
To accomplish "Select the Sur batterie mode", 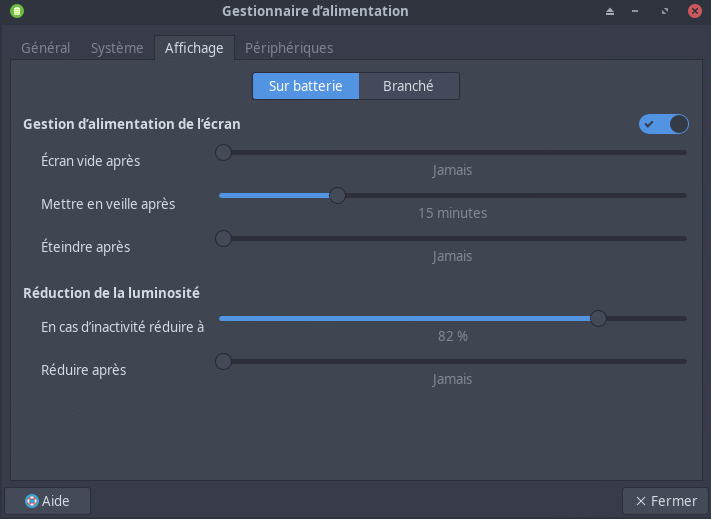I will [306, 86].
